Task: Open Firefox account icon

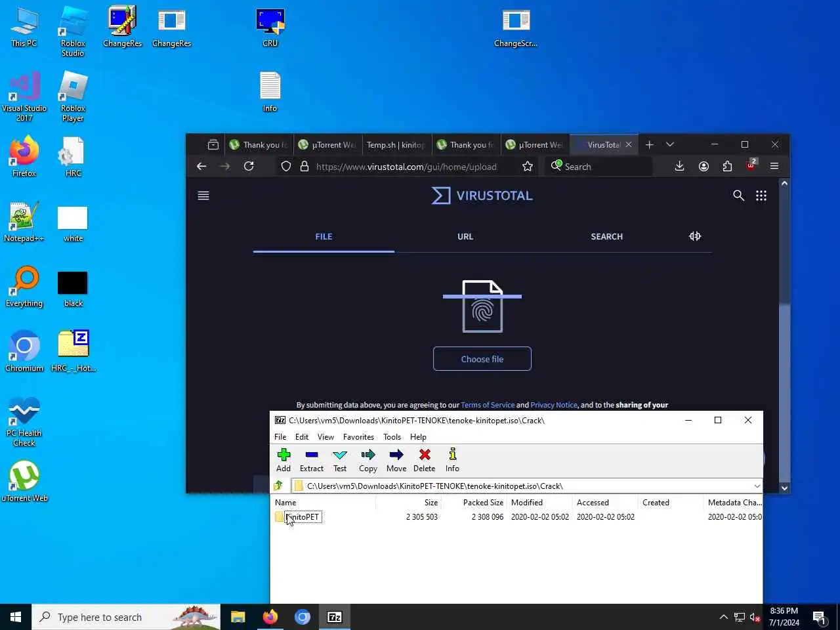Action: click(x=703, y=167)
